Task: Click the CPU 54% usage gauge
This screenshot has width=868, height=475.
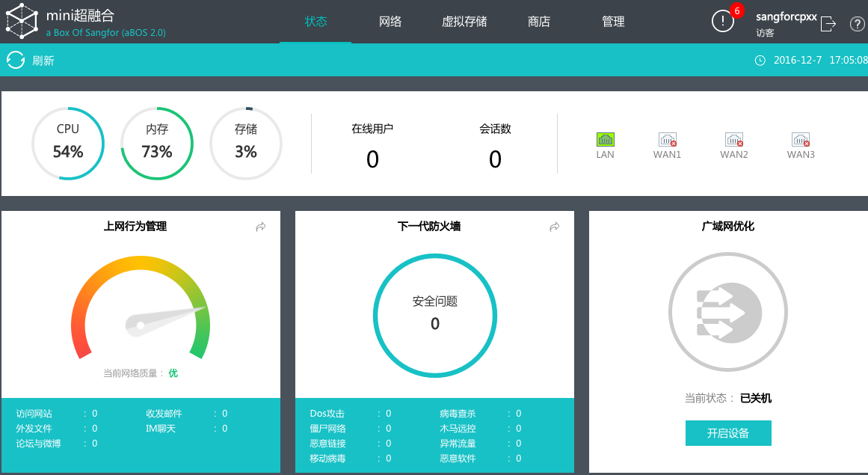Action: pos(68,144)
